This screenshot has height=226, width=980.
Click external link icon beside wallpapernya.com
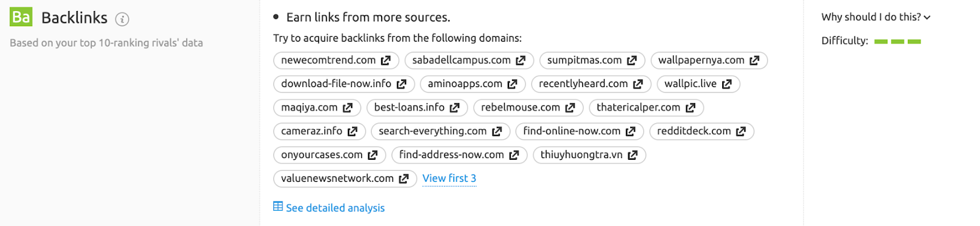point(755,60)
